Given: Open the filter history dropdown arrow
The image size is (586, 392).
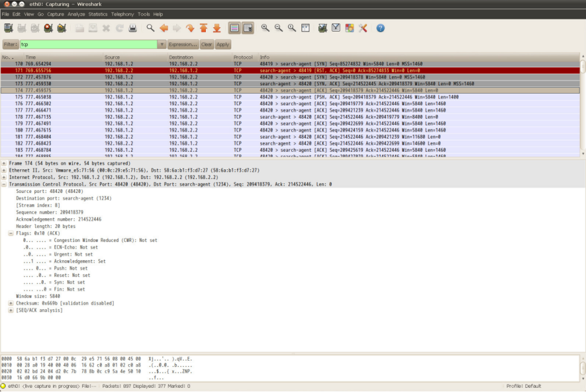Looking at the screenshot, I should click(162, 45).
